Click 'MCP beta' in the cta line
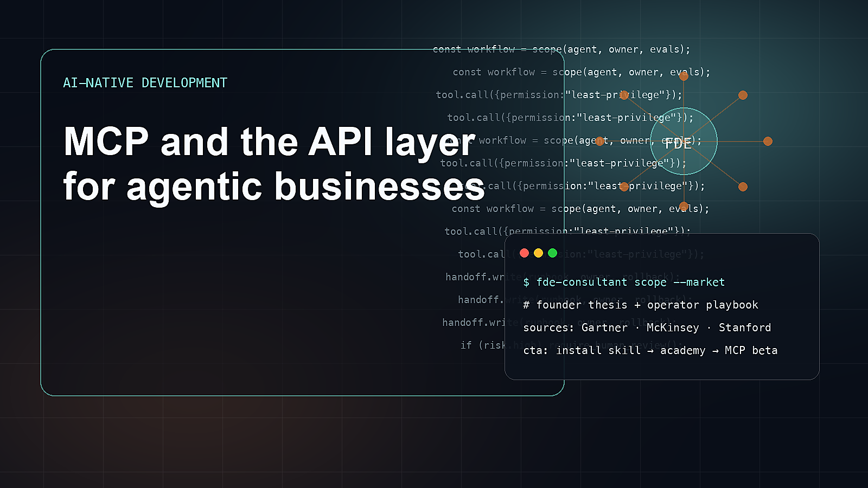Screen dimensions: 868x488 [751, 350]
